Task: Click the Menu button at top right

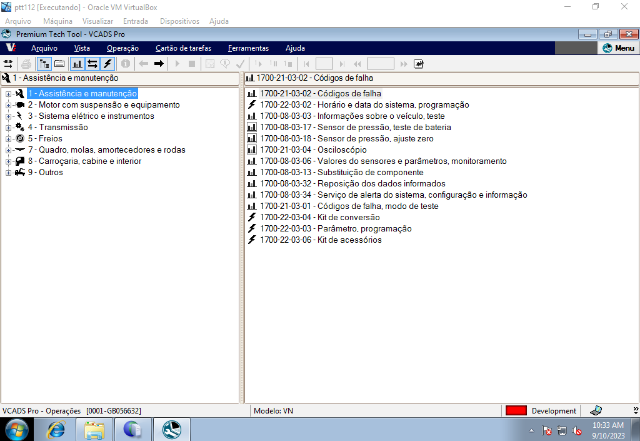Action: tap(618, 48)
